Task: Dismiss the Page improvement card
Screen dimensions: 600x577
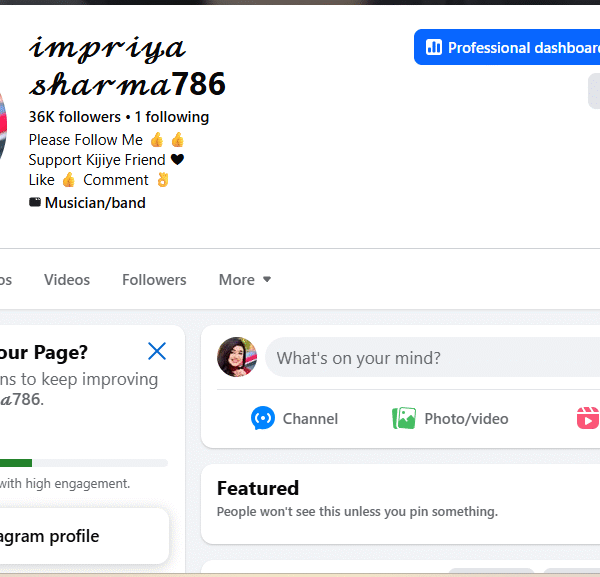Action: coord(157,351)
